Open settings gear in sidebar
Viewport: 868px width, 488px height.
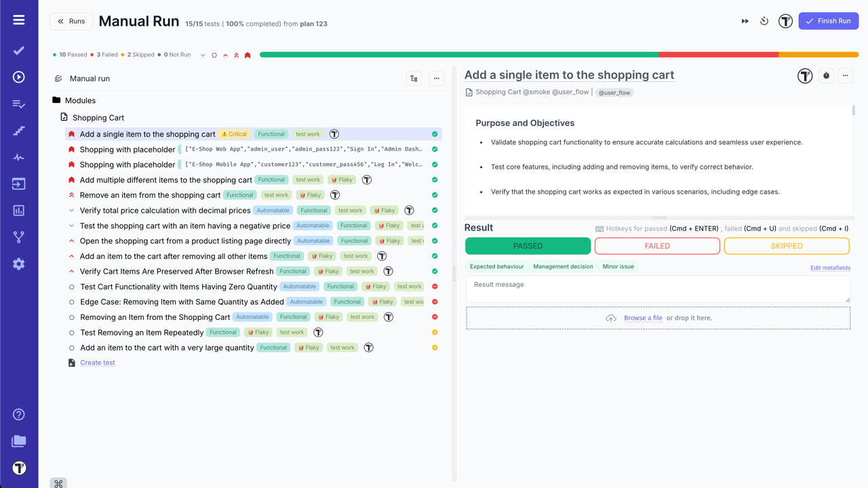[19, 264]
